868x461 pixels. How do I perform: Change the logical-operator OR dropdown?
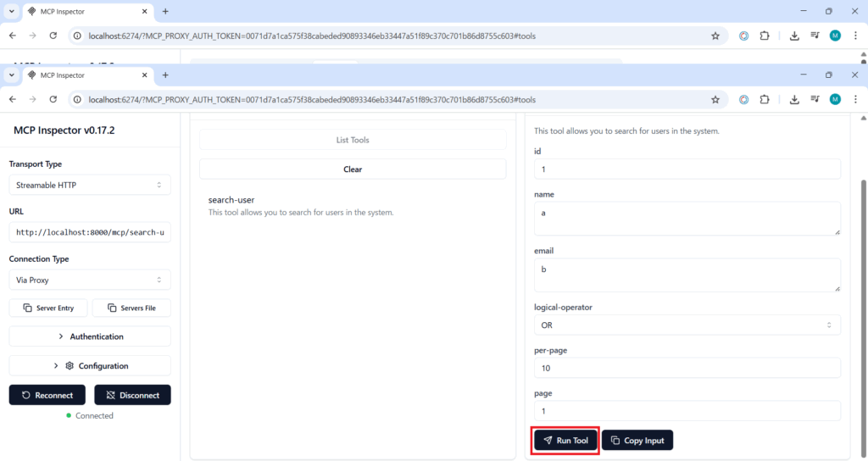(x=687, y=325)
